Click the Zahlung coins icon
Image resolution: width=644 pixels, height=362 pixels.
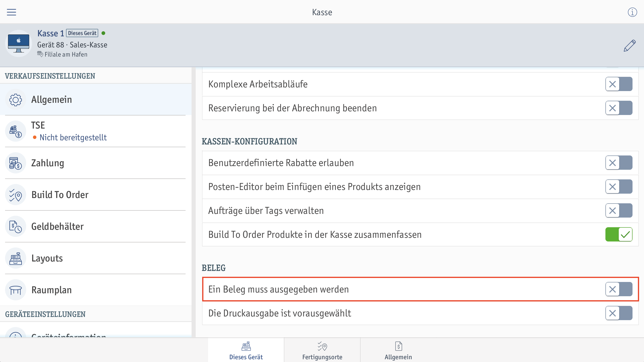(x=15, y=163)
